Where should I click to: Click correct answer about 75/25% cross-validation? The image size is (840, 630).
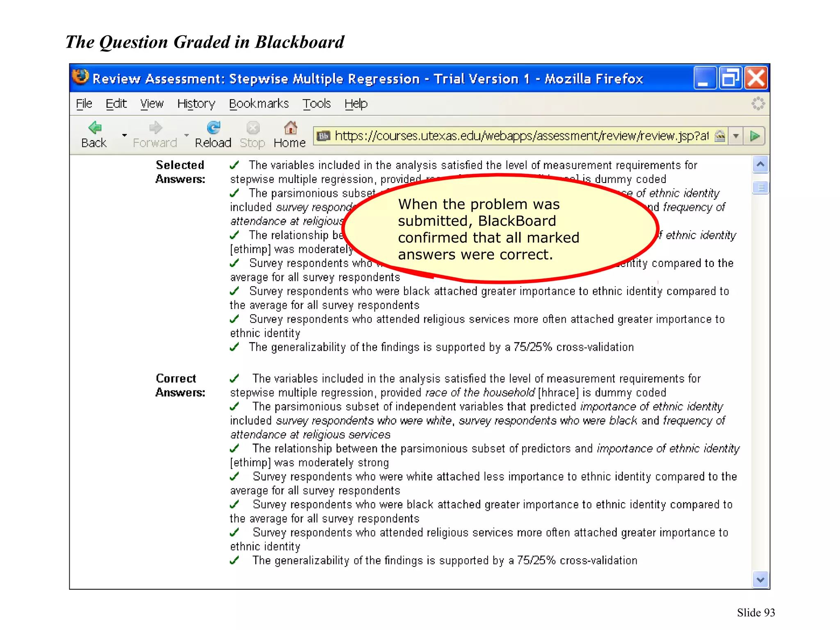pos(445,560)
